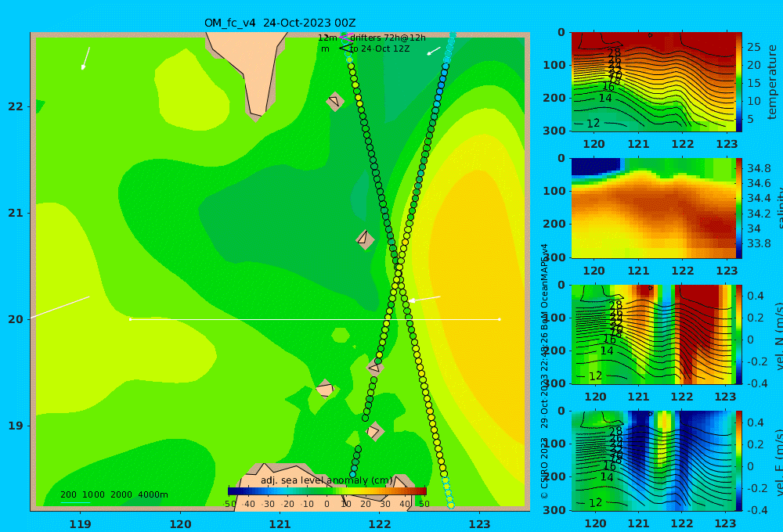783x532 pixels.
Task: Click latitude label 20 on main map
Action: click(16, 319)
